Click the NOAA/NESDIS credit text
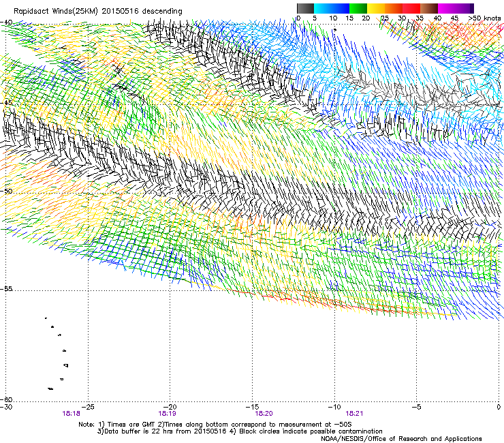The width and height of the screenshot is (504, 443). [x=401, y=438]
